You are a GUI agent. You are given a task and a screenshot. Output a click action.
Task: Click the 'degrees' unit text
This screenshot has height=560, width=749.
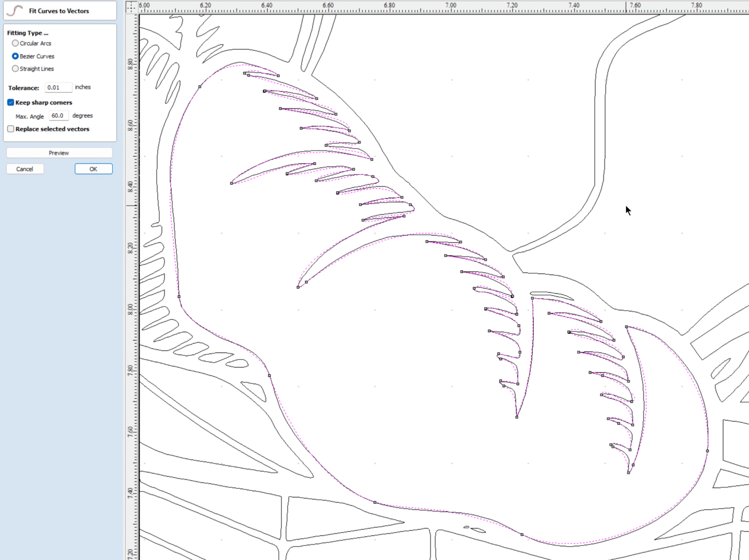(x=82, y=116)
